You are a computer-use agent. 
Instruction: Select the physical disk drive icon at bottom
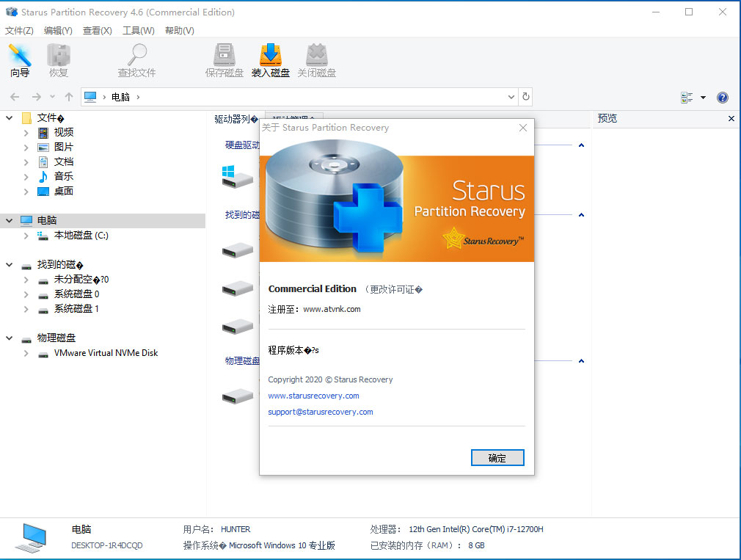coord(238,396)
